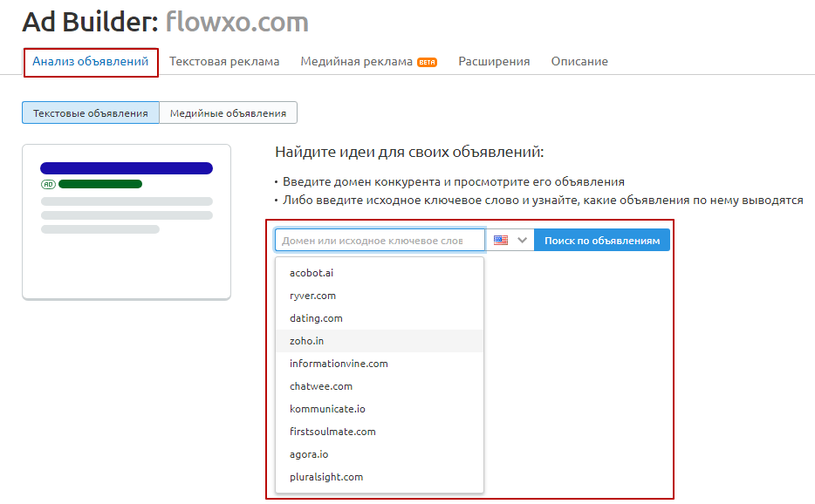This screenshot has height=504, width=815.
Task: Click the domain or keyword input field
Action: pyautogui.click(x=380, y=241)
